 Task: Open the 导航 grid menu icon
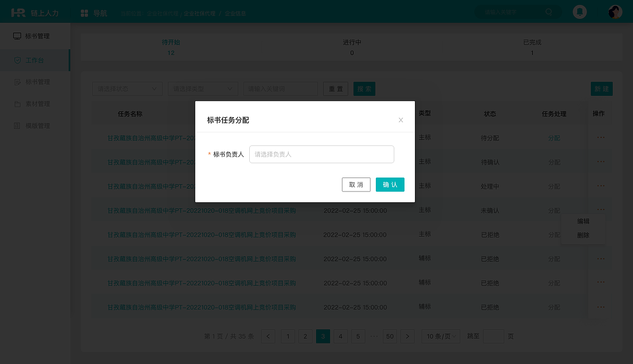pos(83,12)
